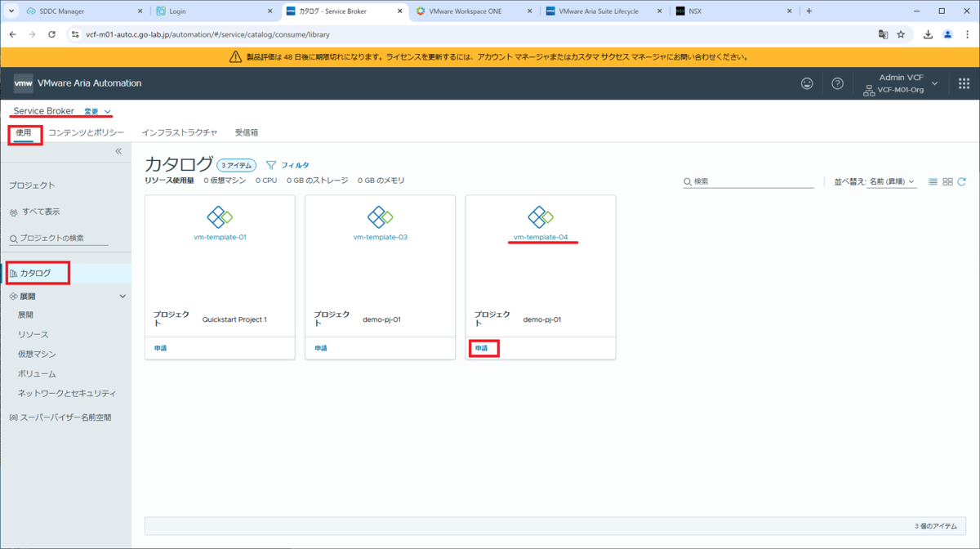Bookmark this page with the star icon
The height and width of the screenshot is (549, 980).
click(901, 35)
